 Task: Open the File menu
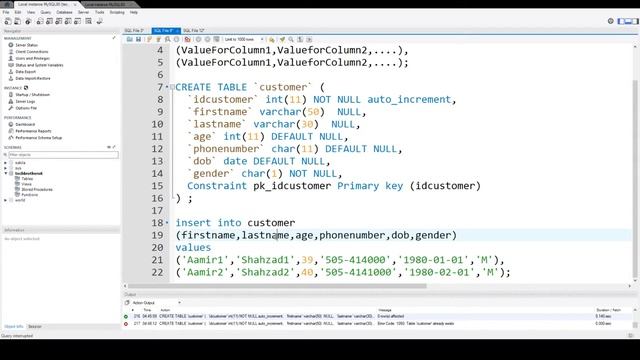tap(6, 12)
